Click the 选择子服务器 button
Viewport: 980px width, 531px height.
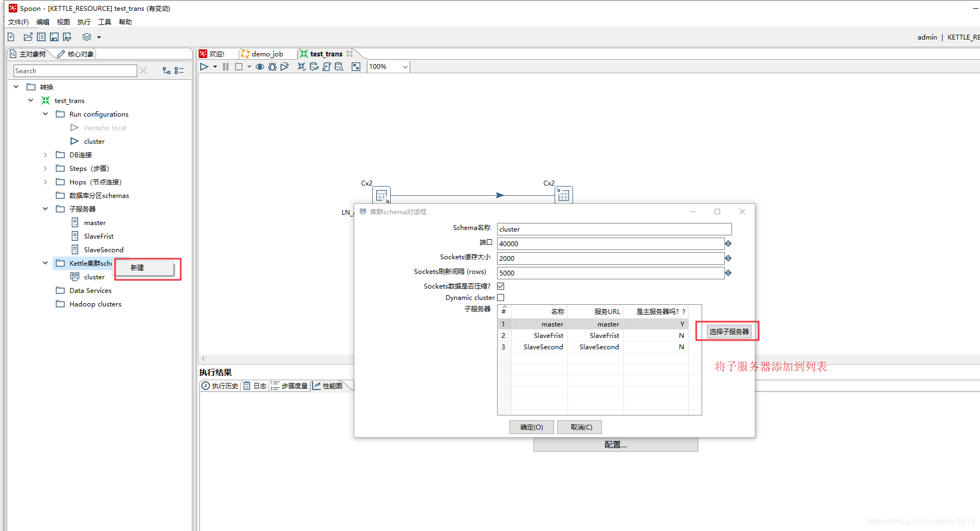tap(729, 331)
